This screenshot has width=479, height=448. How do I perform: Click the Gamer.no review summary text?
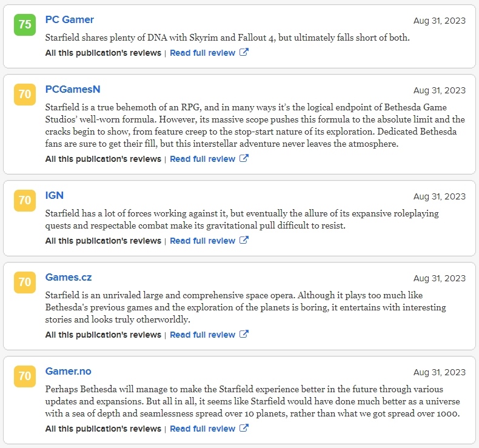click(252, 401)
